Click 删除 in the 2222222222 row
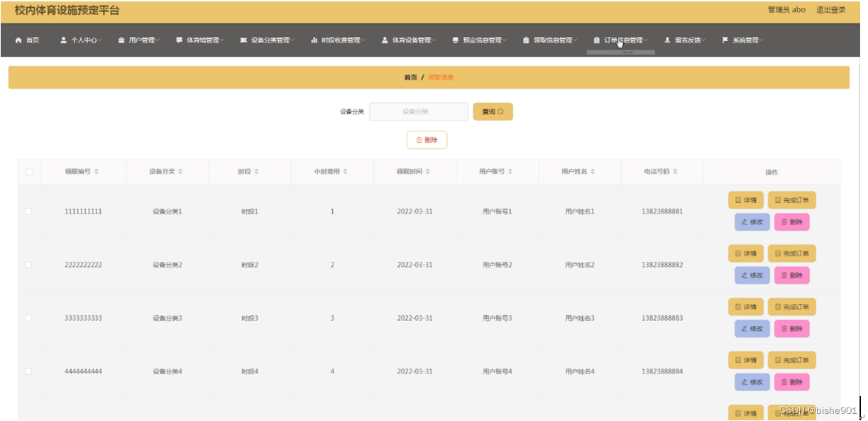 [791, 275]
